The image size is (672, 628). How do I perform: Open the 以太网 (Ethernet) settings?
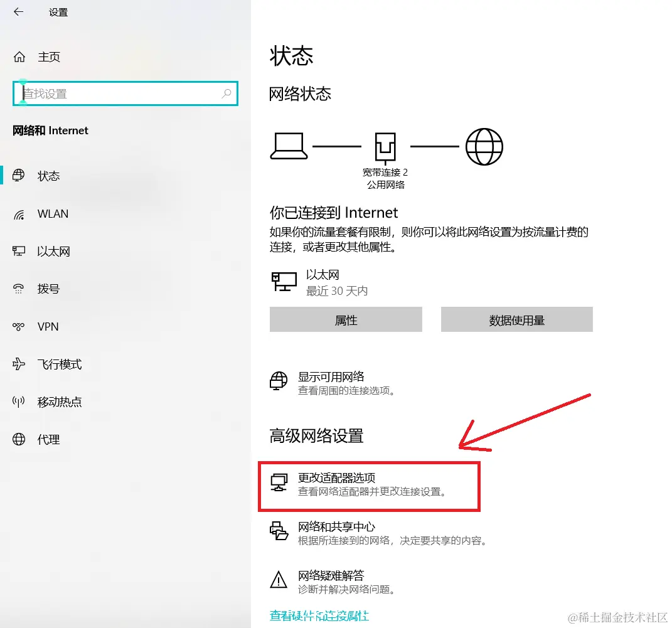coord(53,251)
